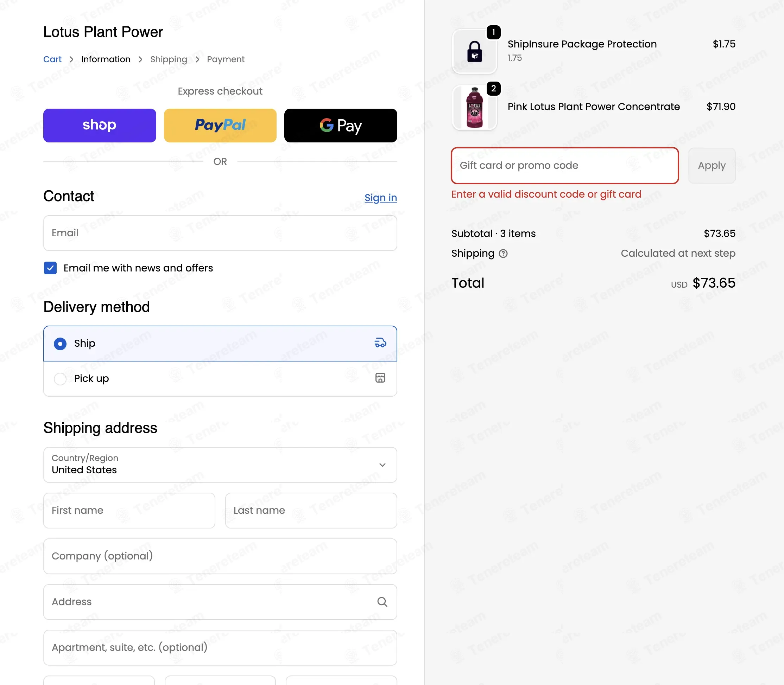Pay with Shop Pay button
The image size is (784, 685).
tap(100, 126)
